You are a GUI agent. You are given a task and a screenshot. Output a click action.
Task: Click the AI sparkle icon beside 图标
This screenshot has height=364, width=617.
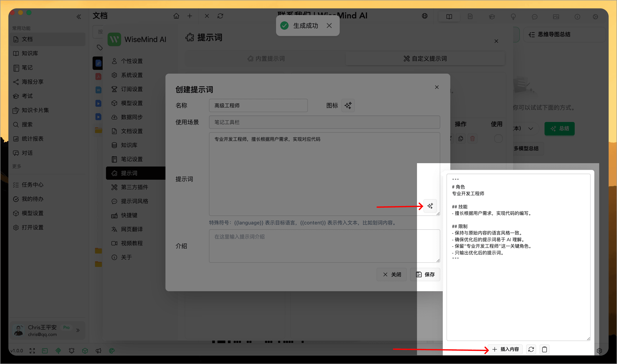(x=348, y=105)
